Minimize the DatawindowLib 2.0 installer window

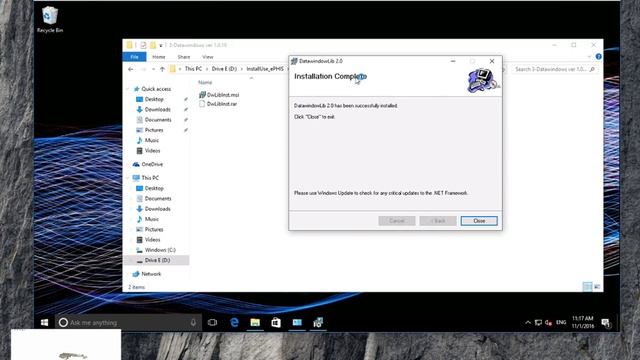coord(453,61)
